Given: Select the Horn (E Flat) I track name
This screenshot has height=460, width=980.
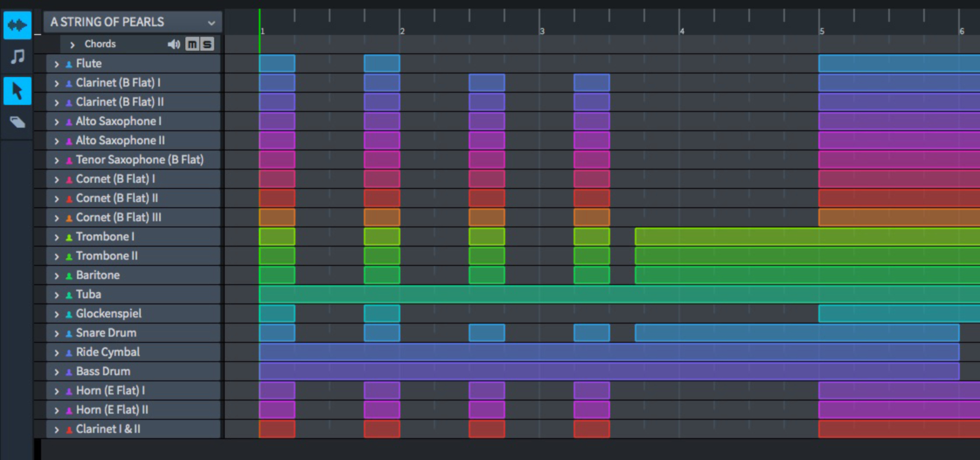Looking at the screenshot, I should tap(110, 391).
